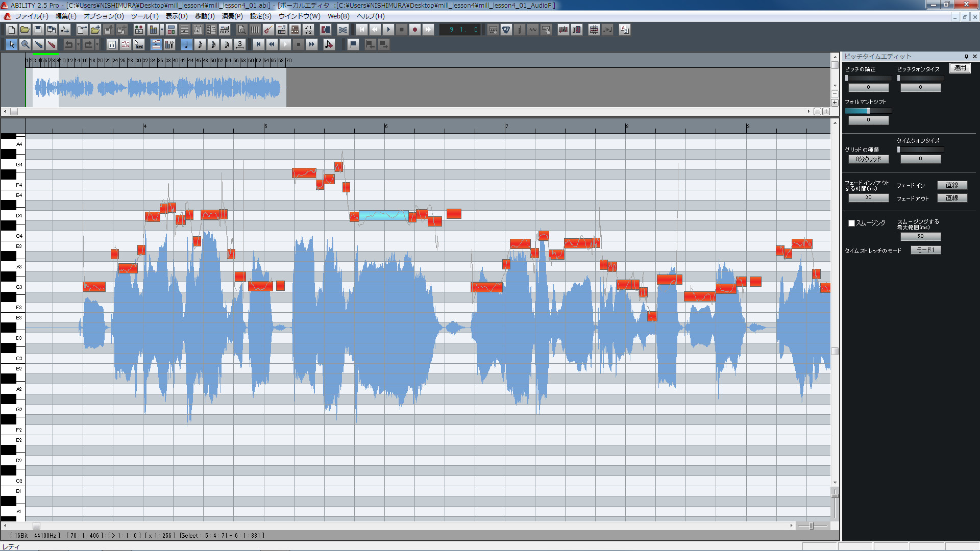Click the 適用 apply button
This screenshot has height=551, width=980.
[960, 68]
